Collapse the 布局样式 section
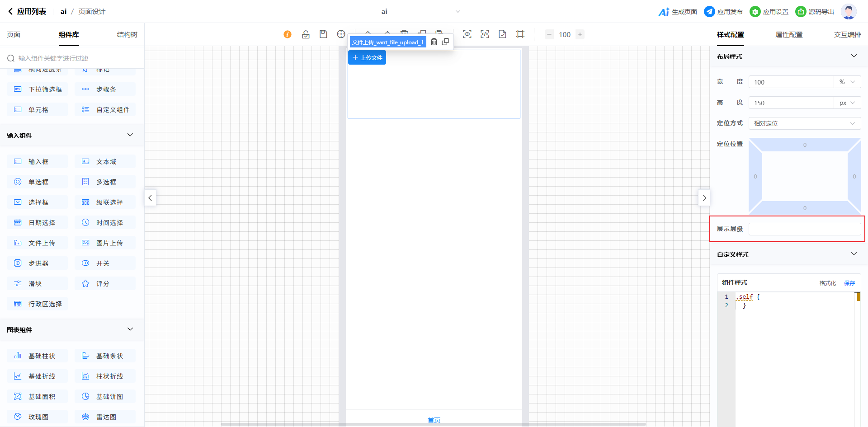 click(854, 56)
